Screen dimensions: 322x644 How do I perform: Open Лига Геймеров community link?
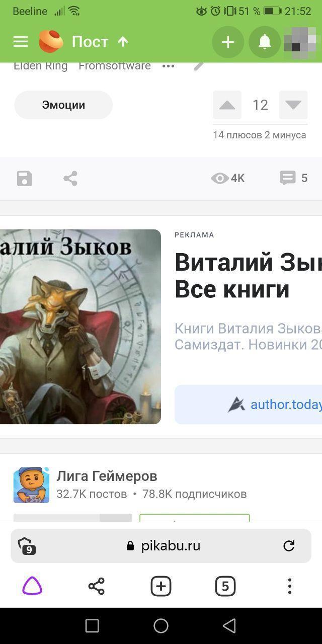(x=107, y=476)
